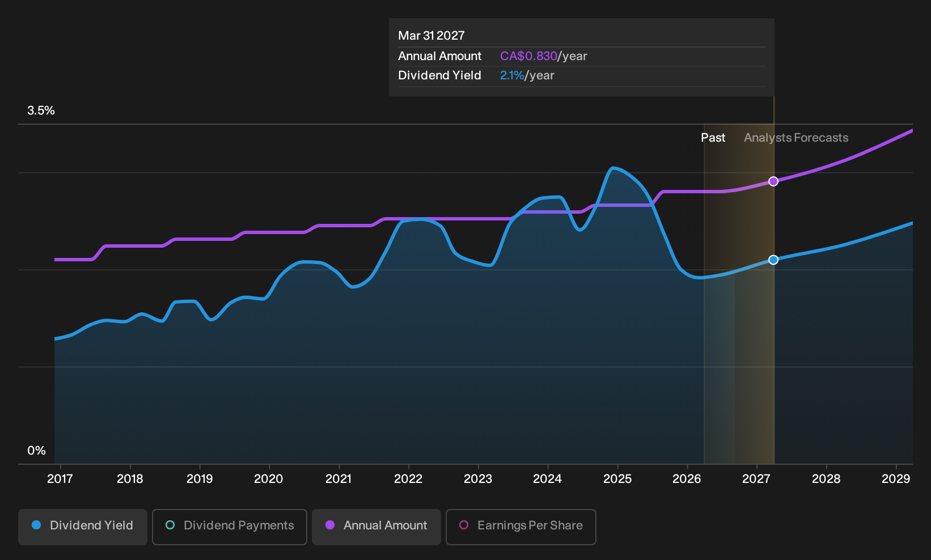
Task: Click the purple Annual Amount legend dot
Action: pos(330,525)
